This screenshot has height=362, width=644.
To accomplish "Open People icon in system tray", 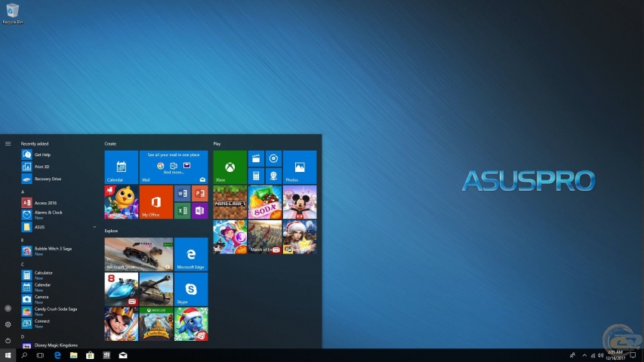I will pos(572,355).
